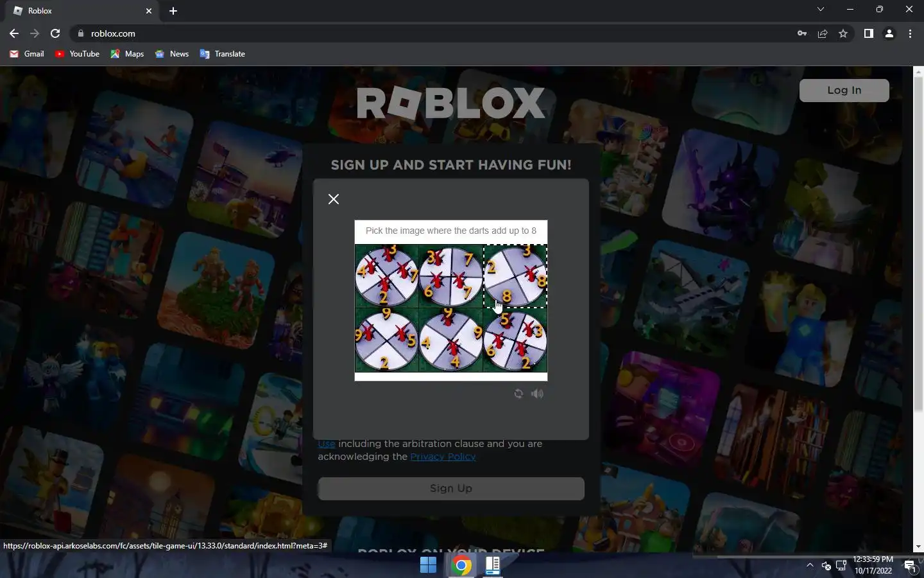
Task: Open the Terms of Use link
Action: pyautogui.click(x=327, y=444)
